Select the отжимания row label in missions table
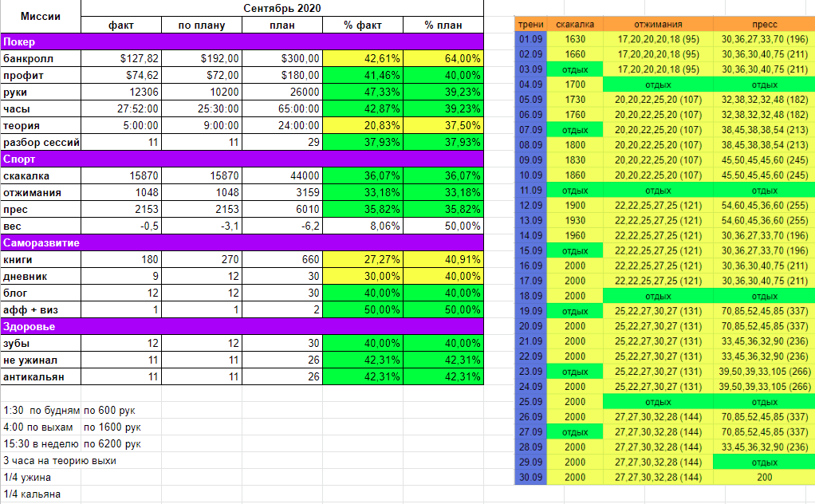 point(41,193)
